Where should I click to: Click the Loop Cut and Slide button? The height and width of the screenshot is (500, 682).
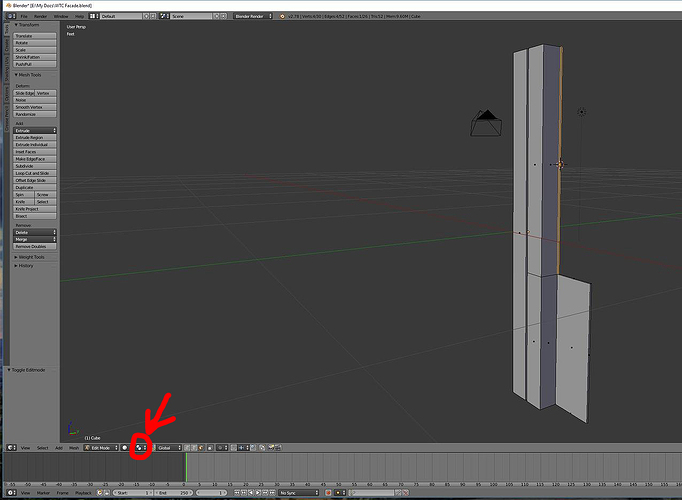pyautogui.click(x=35, y=173)
